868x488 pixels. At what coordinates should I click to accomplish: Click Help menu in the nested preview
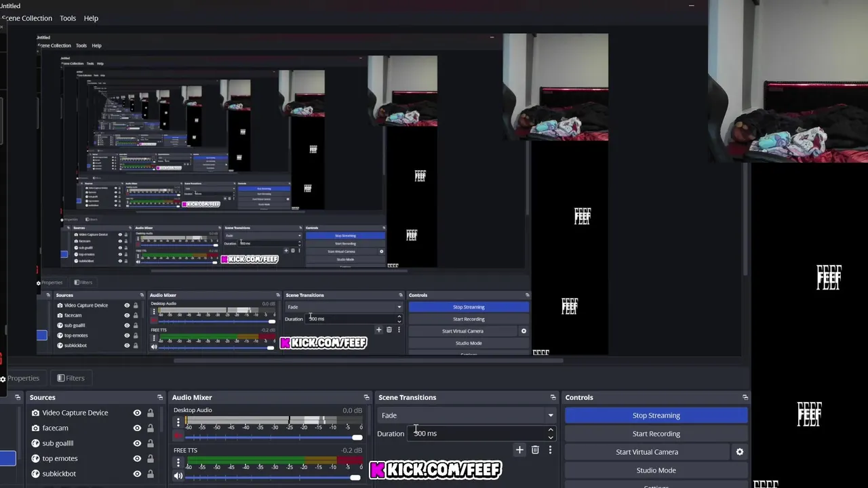pos(96,45)
